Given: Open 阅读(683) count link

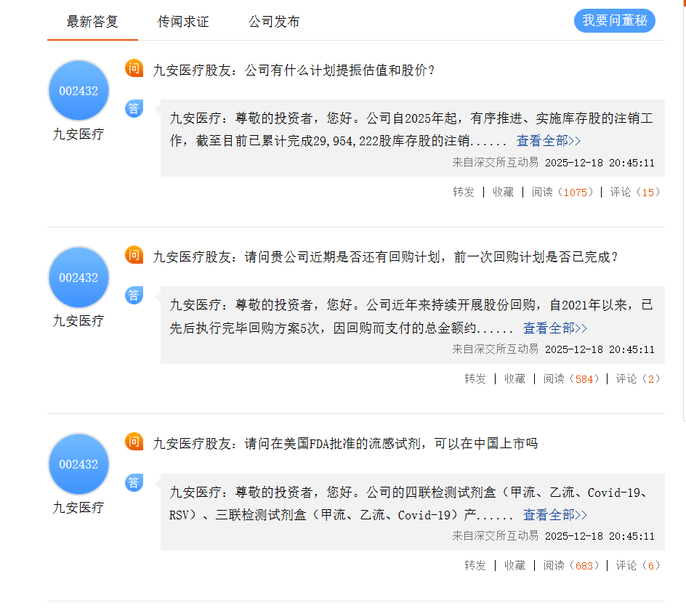Looking at the screenshot, I should [571, 565].
